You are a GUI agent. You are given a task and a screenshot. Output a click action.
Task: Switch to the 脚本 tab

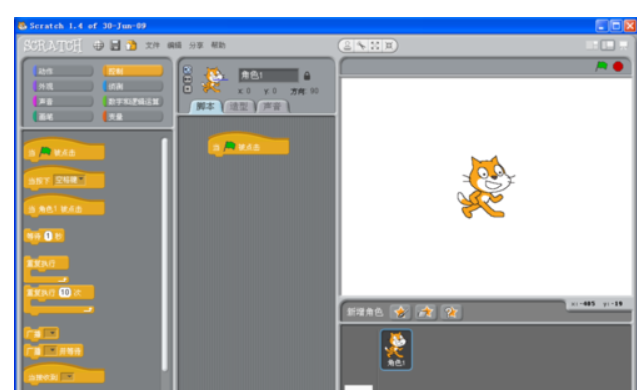pyautogui.click(x=206, y=106)
